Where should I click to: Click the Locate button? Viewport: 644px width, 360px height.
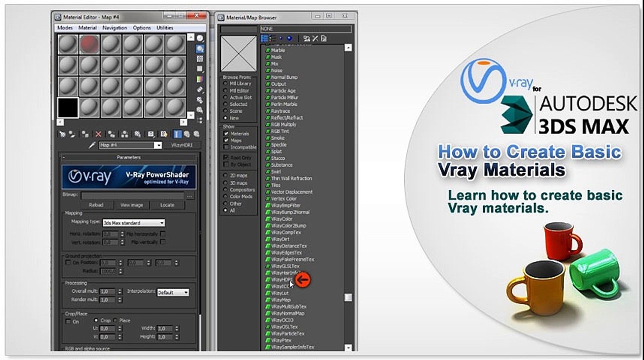click(x=167, y=205)
